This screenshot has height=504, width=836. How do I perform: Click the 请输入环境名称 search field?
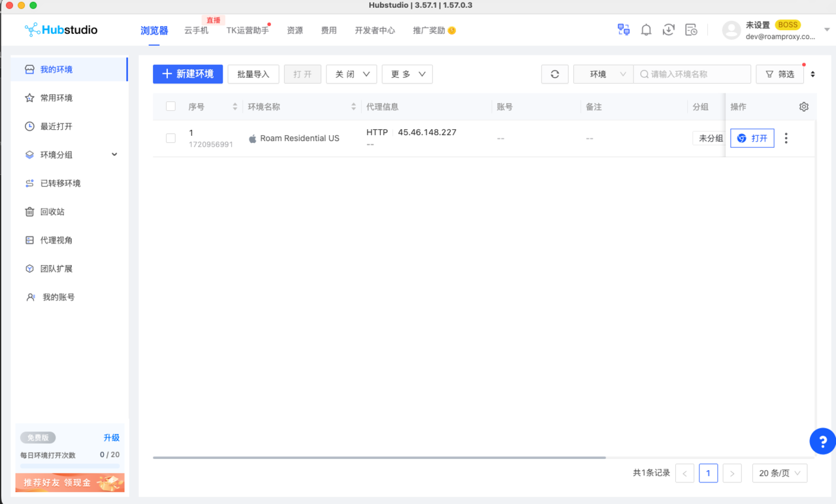692,74
